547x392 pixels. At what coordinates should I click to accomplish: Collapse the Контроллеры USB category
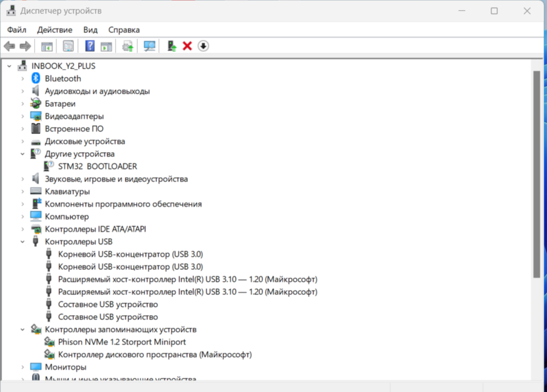click(22, 241)
